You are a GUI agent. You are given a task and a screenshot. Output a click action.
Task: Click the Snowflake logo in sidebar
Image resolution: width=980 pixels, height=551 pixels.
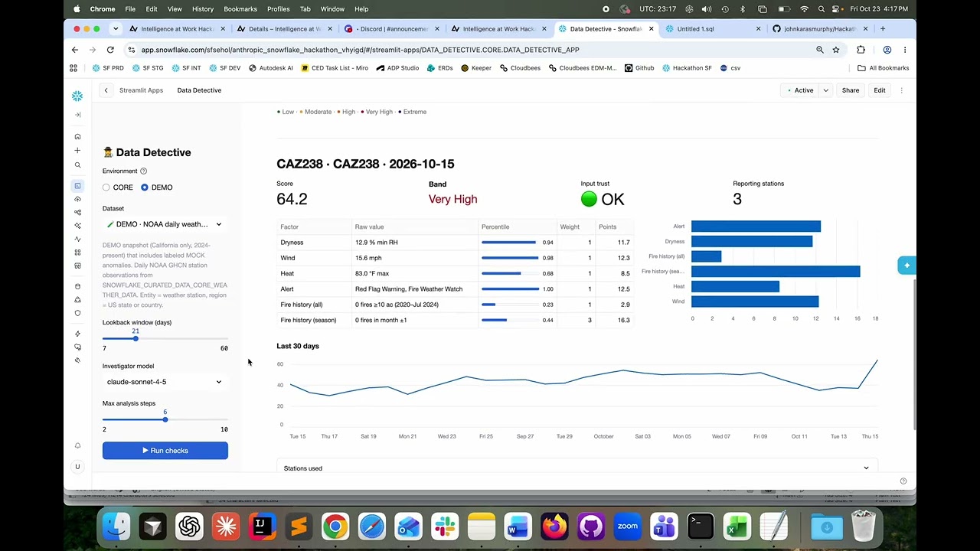coord(77,96)
